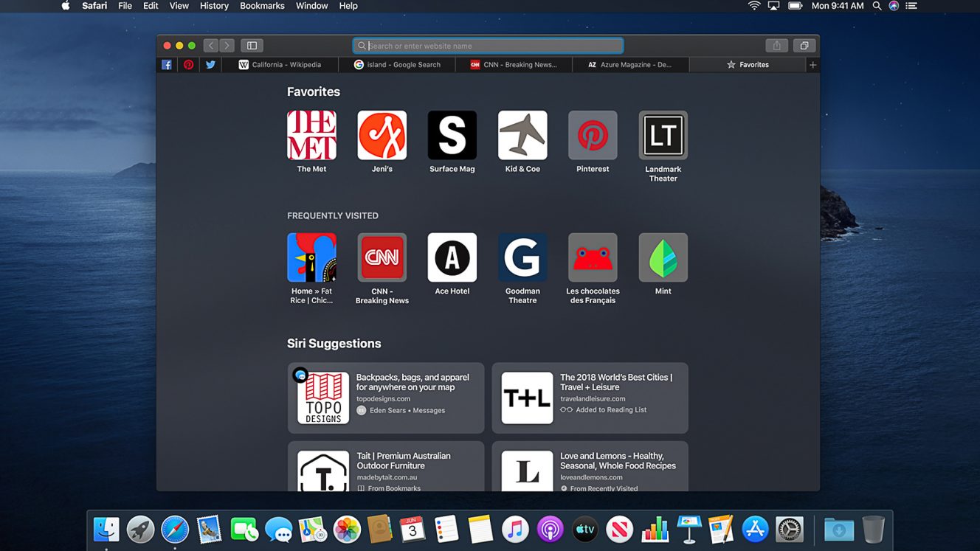Open Messages from the Dock
Image resolution: width=980 pixels, height=551 pixels.
click(278, 529)
